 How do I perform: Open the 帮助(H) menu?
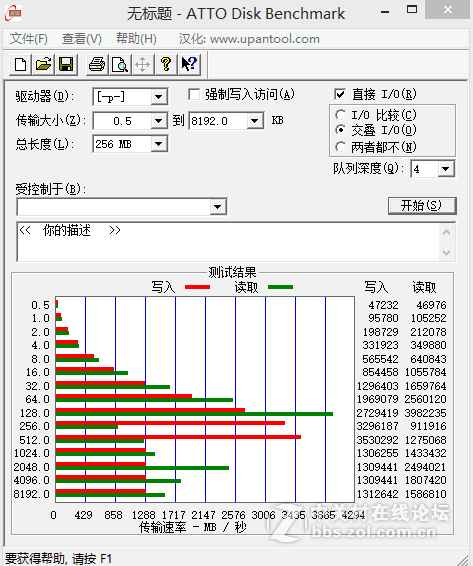tap(136, 39)
